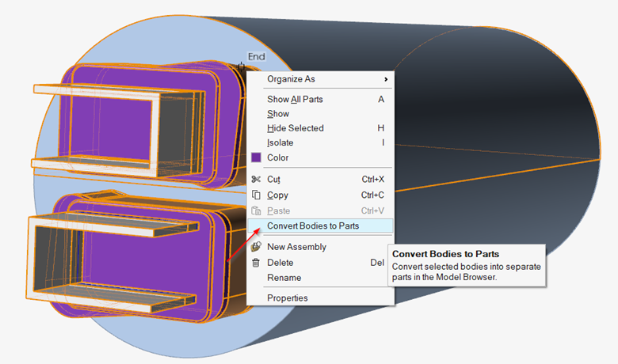The width and height of the screenshot is (618, 364).
Task: Choose Rename from the context menu
Action: (284, 278)
